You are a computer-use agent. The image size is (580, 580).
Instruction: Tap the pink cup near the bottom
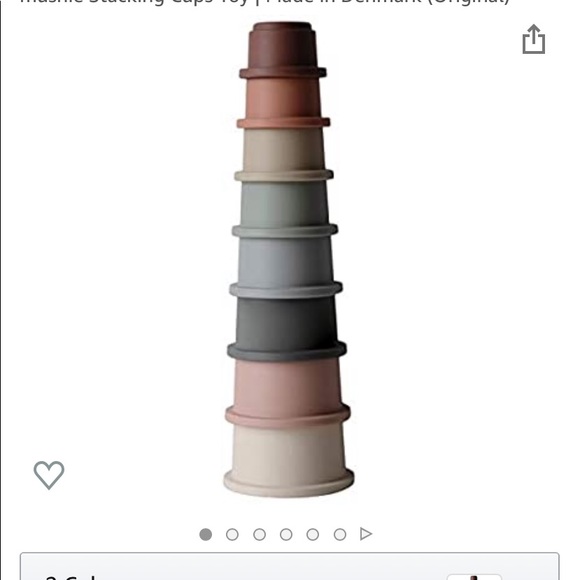click(x=288, y=392)
